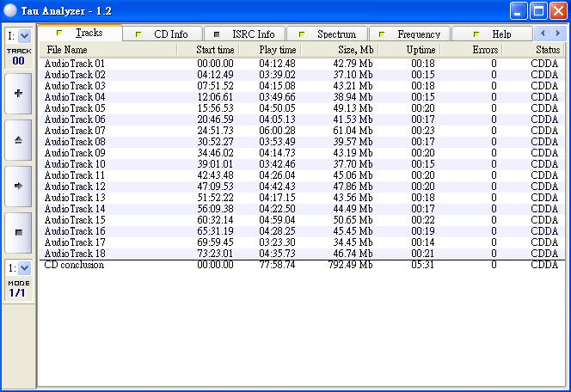Open the CD Info tab
The height and width of the screenshot is (392, 571).
(163, 34)
